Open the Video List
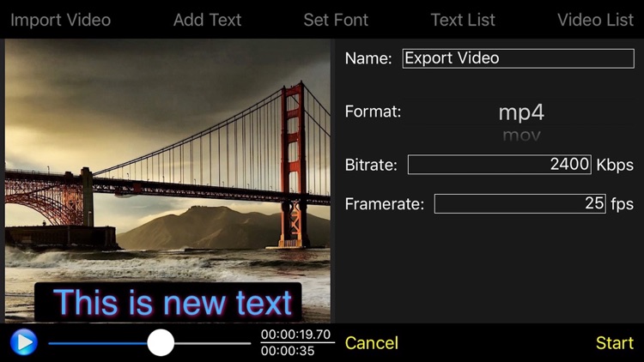Viewport: 644px width, 362px height. click(x=595, y=20)
